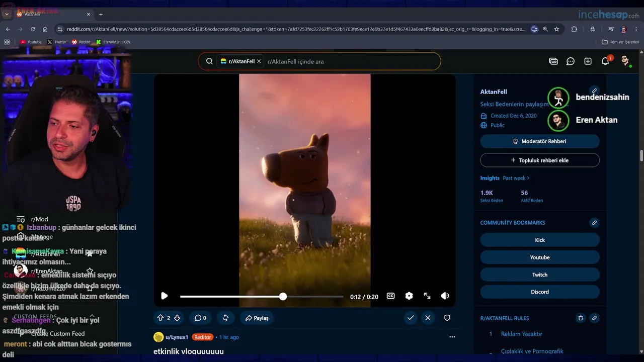This screenshot has height=362, width=644.
Task: Open the Youtube community bookmark
Action: point(540,257)
